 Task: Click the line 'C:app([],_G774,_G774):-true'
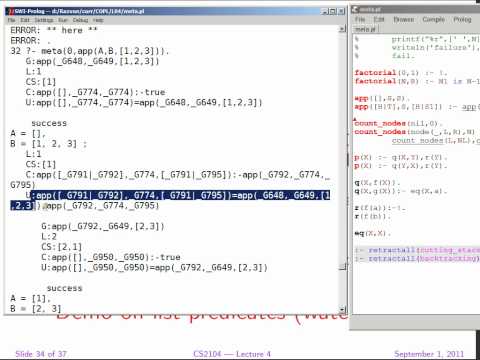point(95,92)
